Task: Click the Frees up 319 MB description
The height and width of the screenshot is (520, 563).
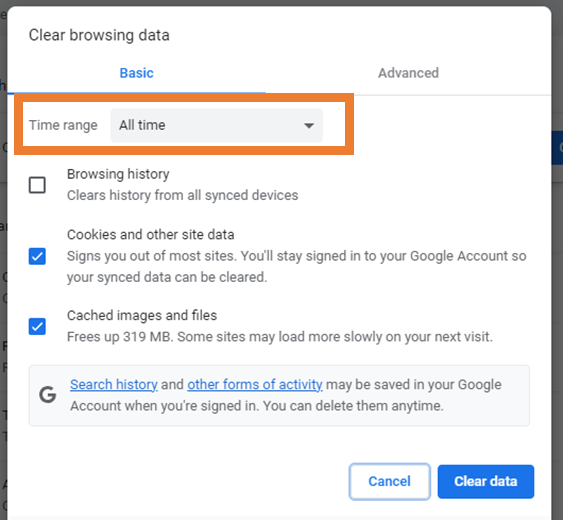Action: tap(280, 337)
